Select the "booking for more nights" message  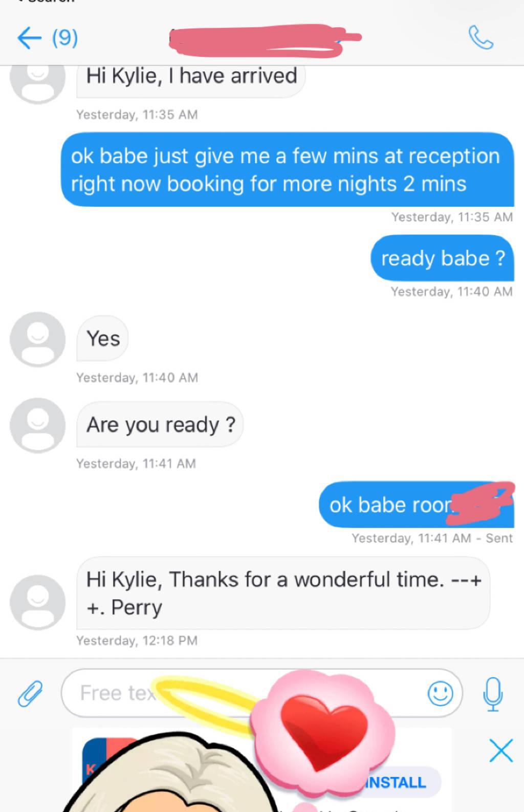pos(288,169)
